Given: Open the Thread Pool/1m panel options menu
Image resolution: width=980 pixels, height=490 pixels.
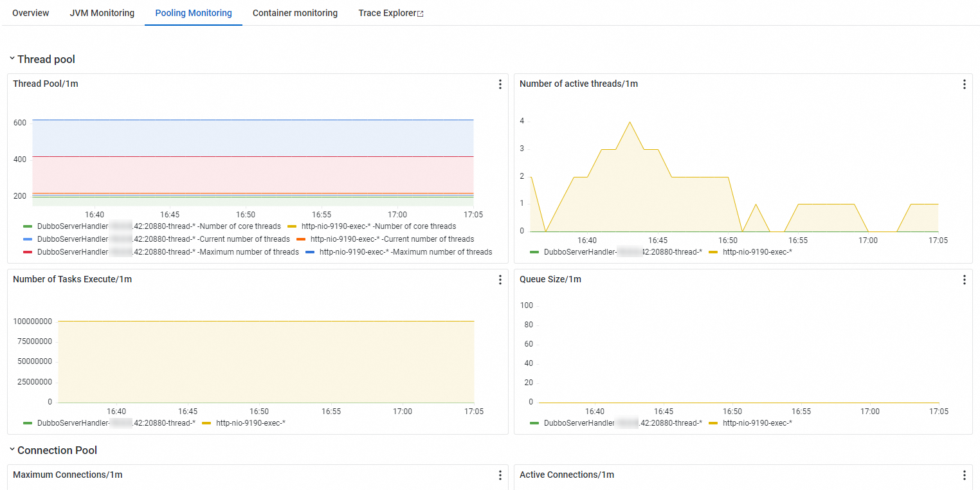Looking at the screenshot, I should [x=500, y=84].
